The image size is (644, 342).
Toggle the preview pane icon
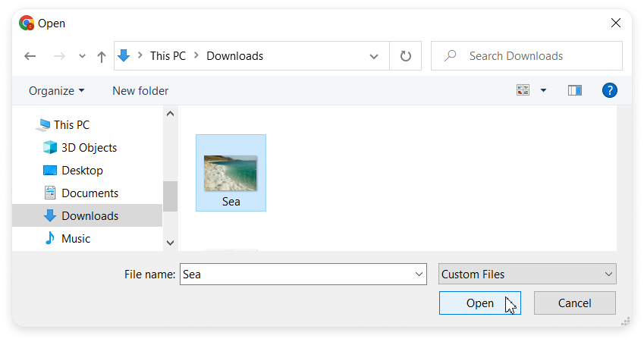[574, 90]
